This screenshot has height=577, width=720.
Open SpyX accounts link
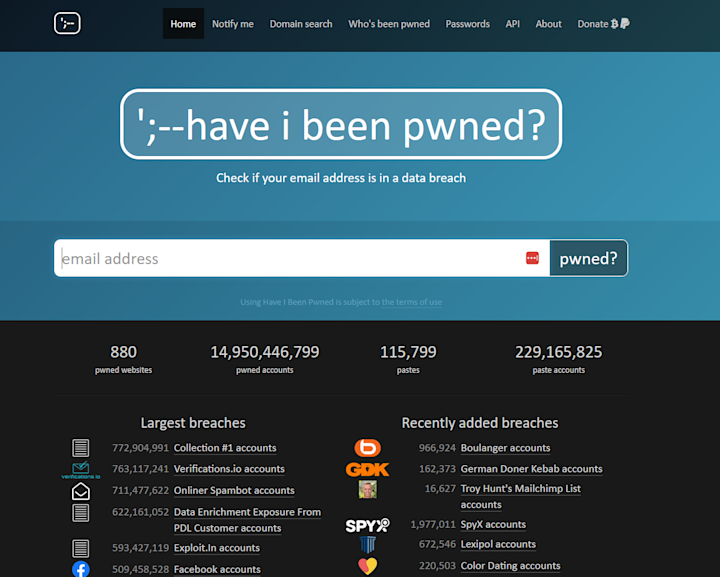coord(493,525)
